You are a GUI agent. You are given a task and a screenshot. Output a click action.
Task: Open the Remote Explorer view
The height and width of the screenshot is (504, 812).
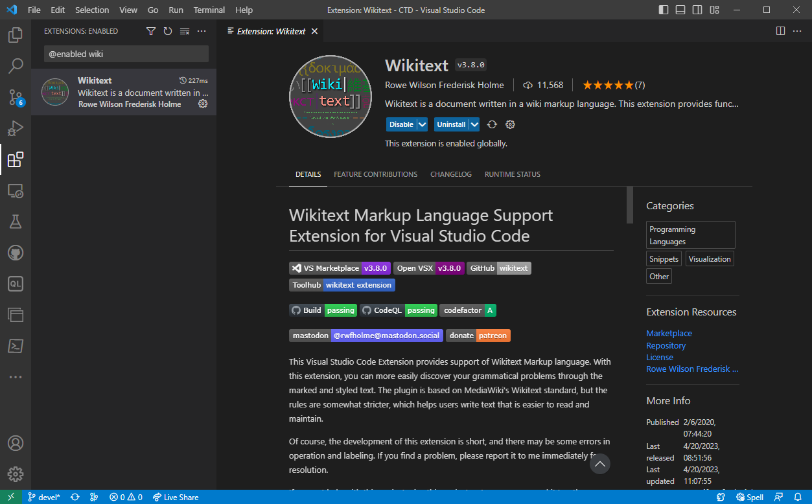coord(15,190)
